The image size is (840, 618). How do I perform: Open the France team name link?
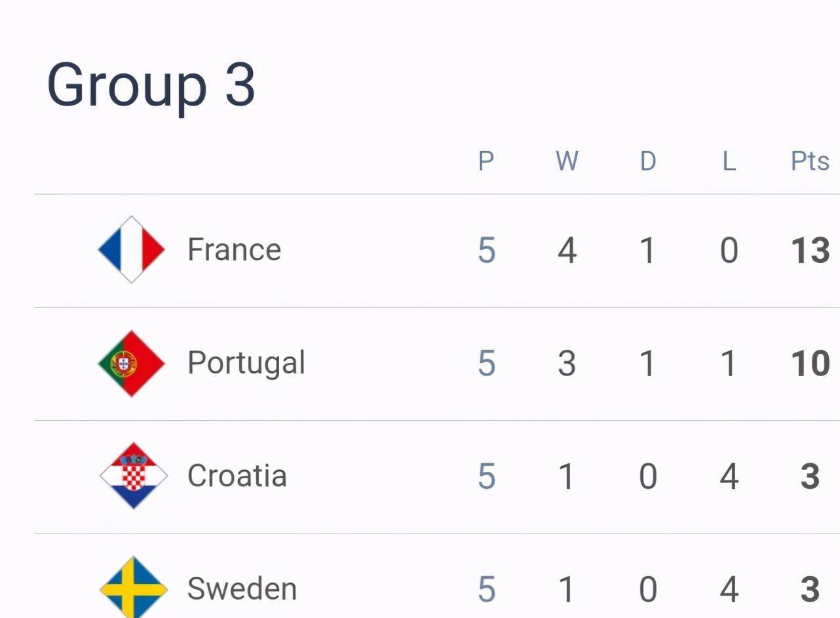click(234, 250)
